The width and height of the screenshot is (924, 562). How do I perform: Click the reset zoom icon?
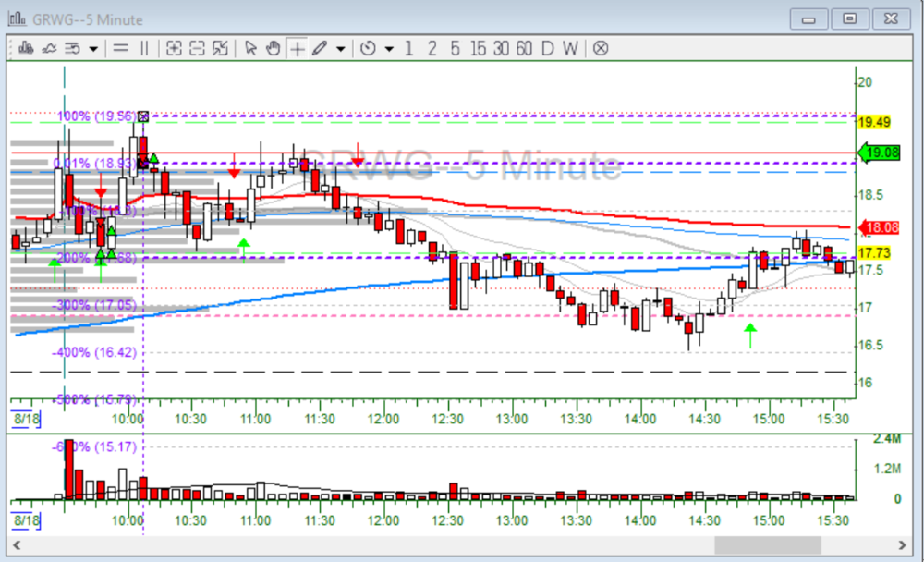[220, 49]
